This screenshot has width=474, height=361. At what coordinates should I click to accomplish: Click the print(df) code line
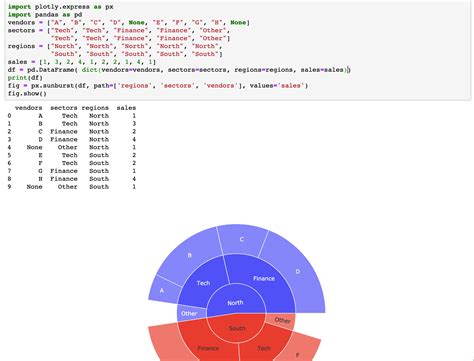click(25, 78)
